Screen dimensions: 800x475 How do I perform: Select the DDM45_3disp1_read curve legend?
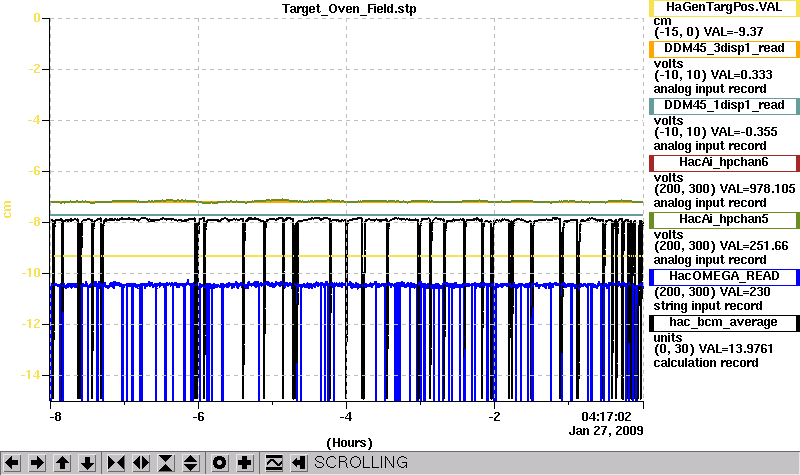(x=724, y=48)
